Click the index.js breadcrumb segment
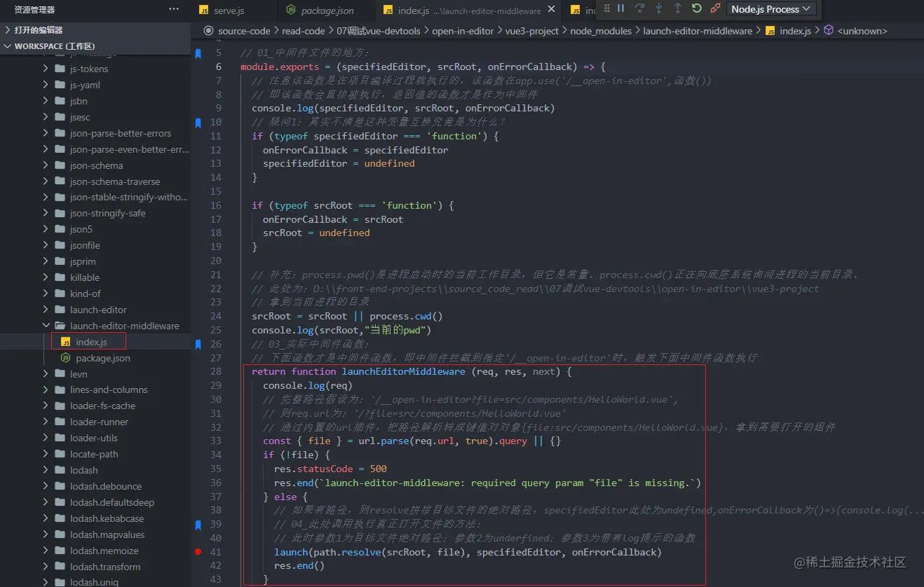The height and width of the screenshot is (587, 924). click(x=795, y=31)
